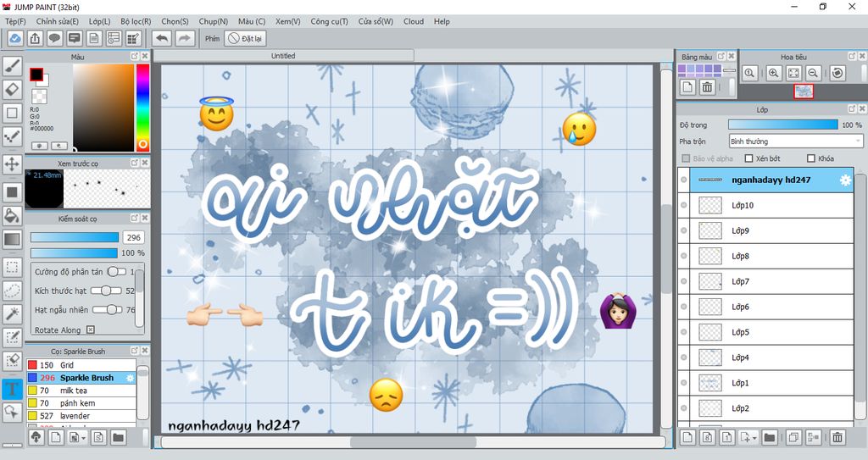The image size is (868, 460).
Task: Select the Dot pen tool
Action: [x=12, y=136]
